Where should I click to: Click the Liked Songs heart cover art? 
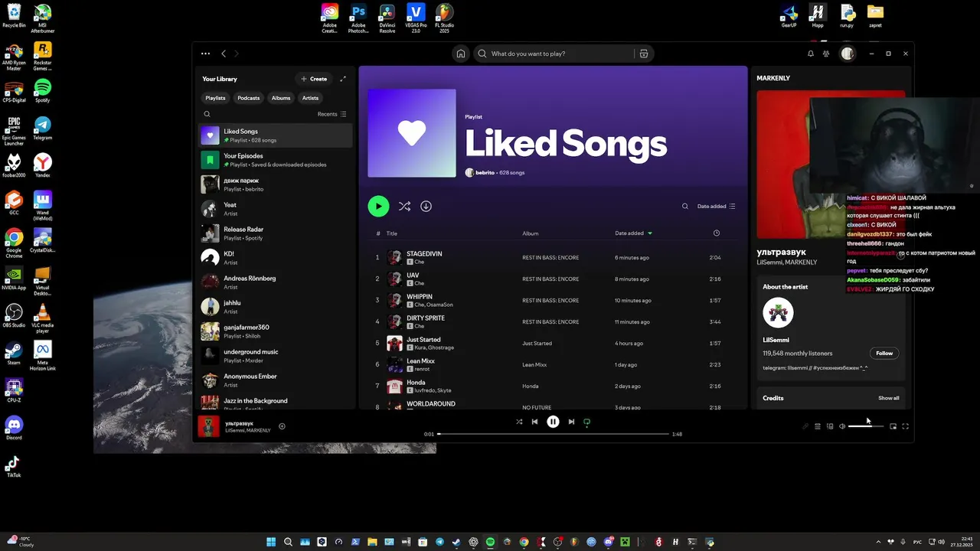coord(412,133)
